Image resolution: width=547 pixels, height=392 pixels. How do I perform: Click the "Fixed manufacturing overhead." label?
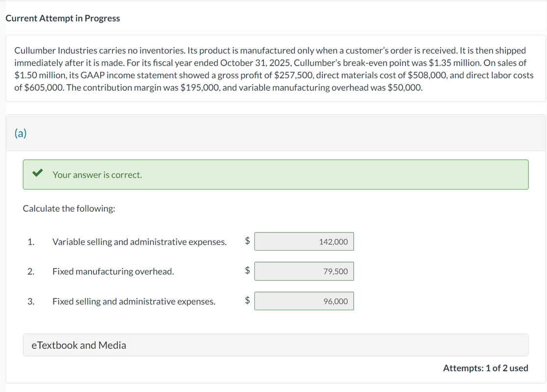coord(113,271)
